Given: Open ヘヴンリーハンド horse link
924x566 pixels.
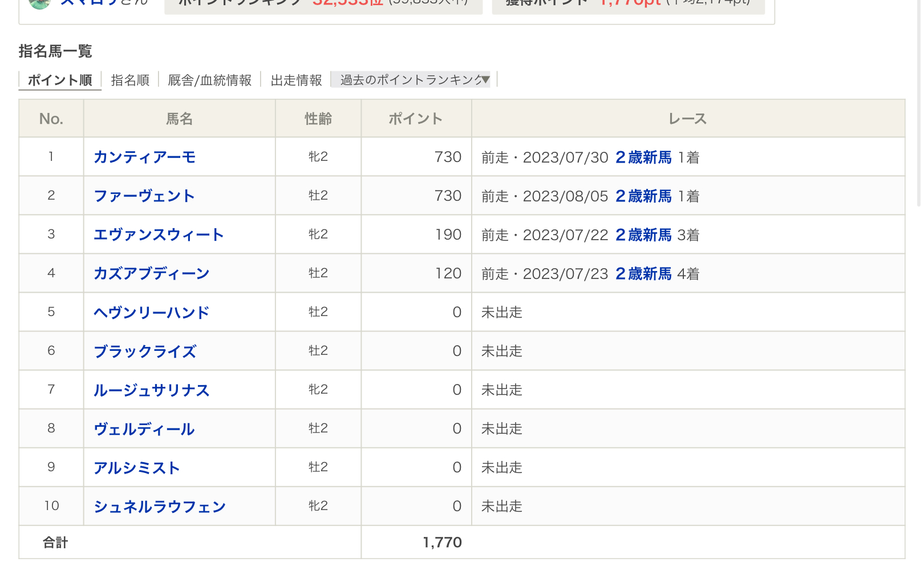Looking at the screenshot, I should (152, 312).
